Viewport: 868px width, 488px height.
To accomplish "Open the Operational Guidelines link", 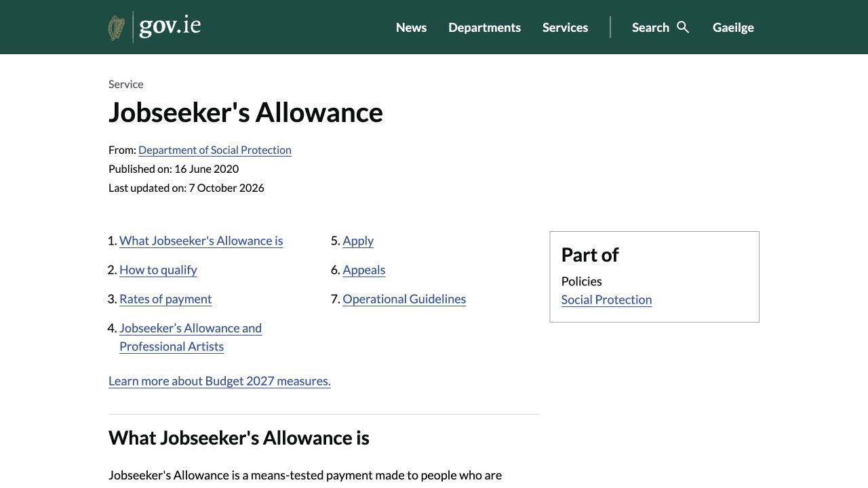I will tap(404, 299).
